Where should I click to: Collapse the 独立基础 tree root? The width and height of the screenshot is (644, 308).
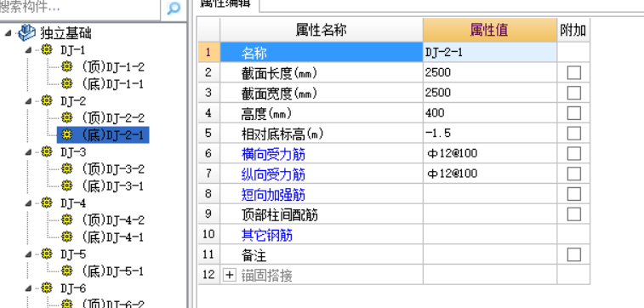pos(9,33)
